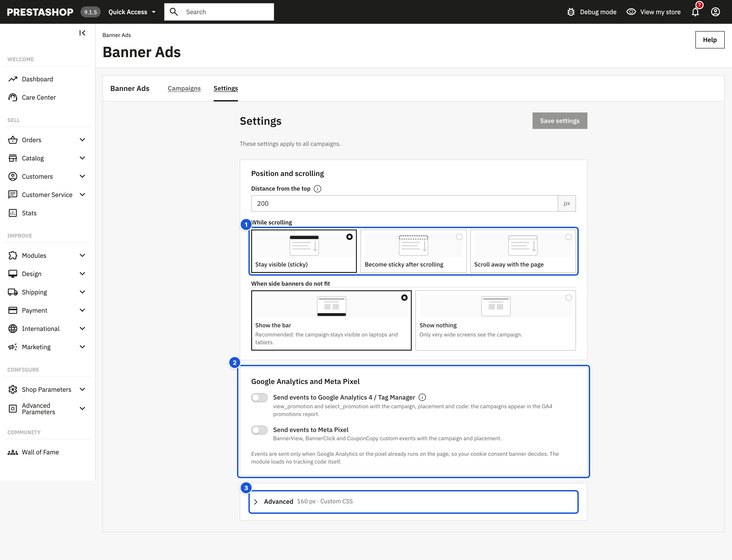
Task: Click the Stats chart icon
Action: (x=13, y=213)
